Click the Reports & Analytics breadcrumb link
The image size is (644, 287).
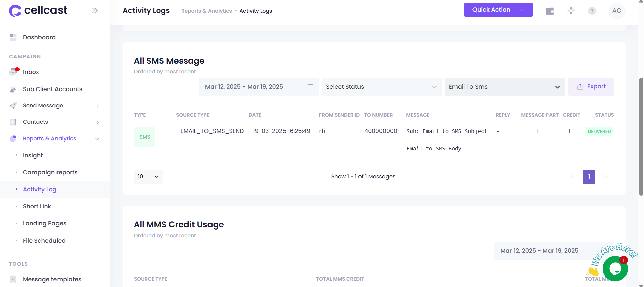click(206, 11)
